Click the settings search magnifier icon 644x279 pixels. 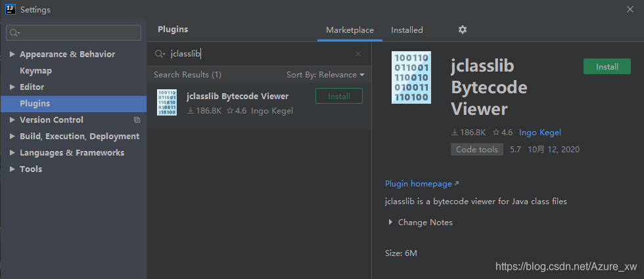[14, 33]
